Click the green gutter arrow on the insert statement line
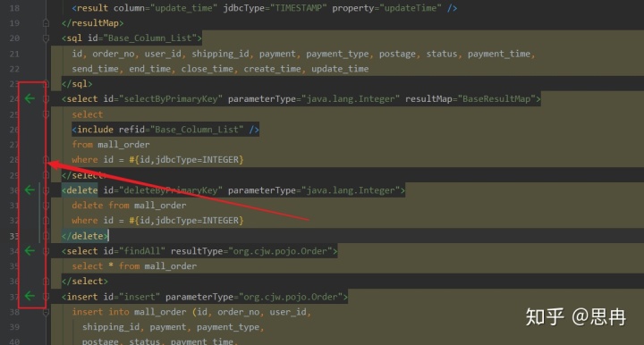The image size is (644, 345). [x=30, y=296]
